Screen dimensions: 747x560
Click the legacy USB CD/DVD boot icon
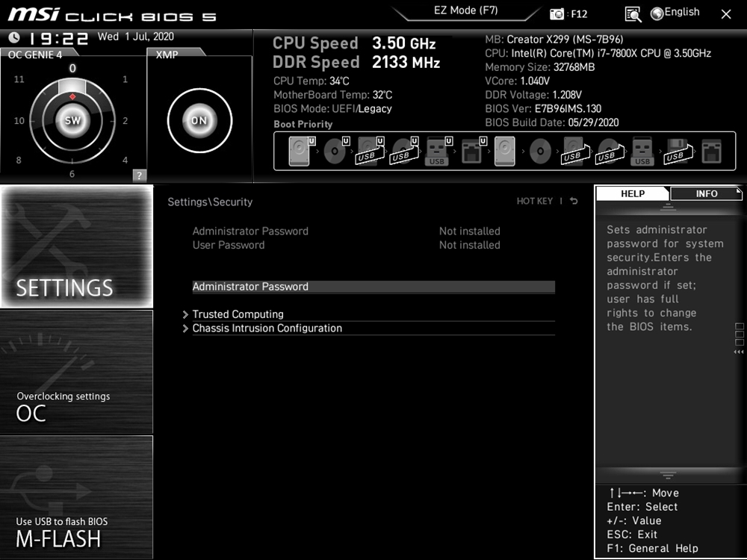tap(609, 152)
